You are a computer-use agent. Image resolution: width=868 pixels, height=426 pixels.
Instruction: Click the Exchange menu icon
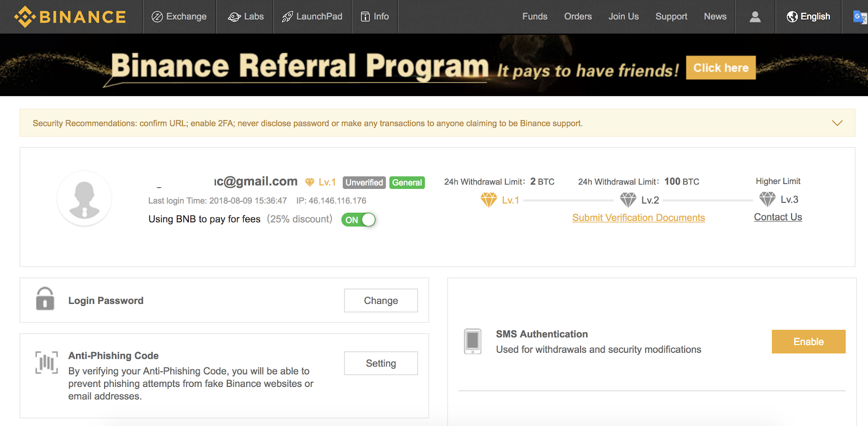click(157, 17)
